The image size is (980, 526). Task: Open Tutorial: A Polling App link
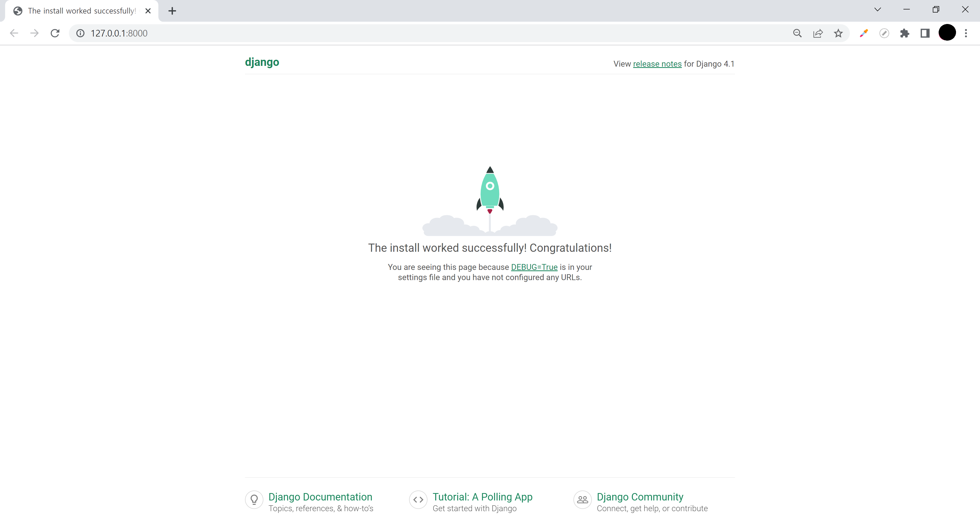[x=482, y=497]
